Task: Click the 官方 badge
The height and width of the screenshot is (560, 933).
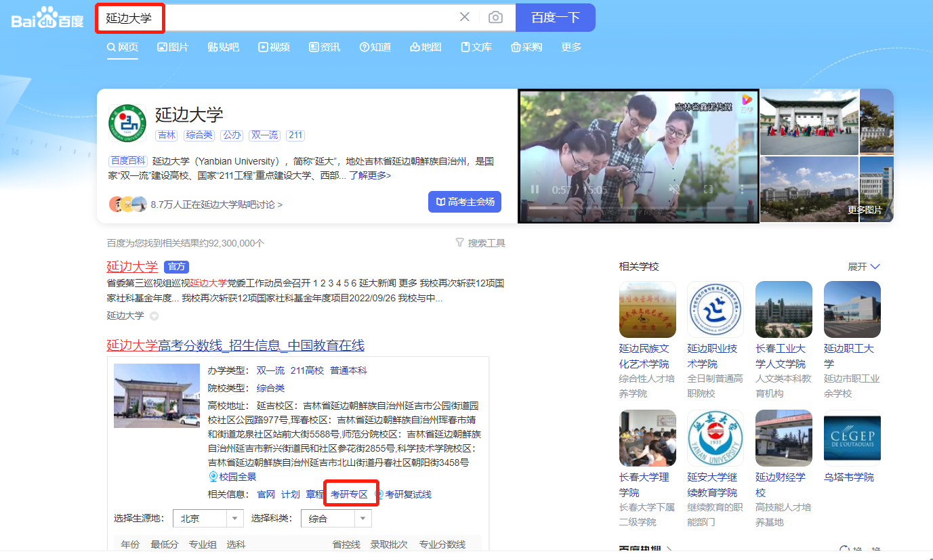Action: click(176, 267)
